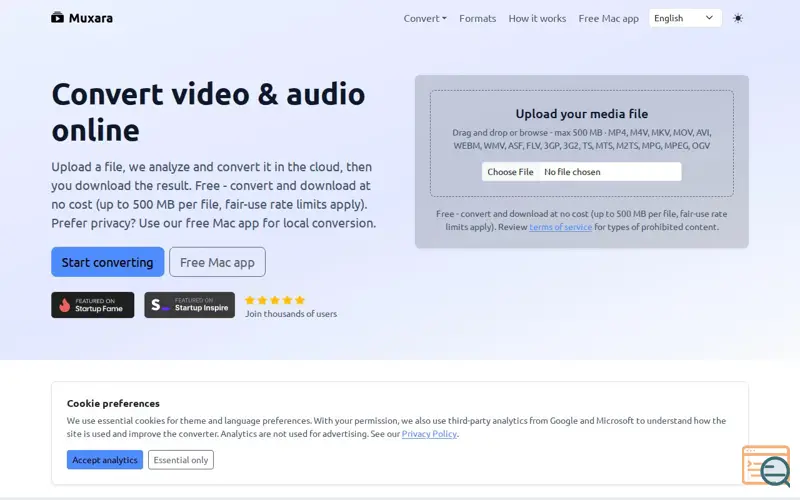Open Free Mac app in navigation
Image resolution: width=800 pixels, height=500 pixels.
tap(609, 18)
